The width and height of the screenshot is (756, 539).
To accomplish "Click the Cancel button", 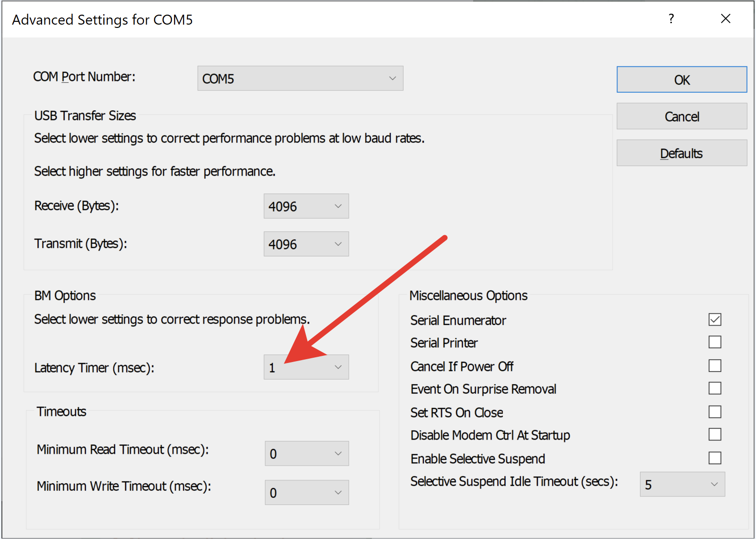I will 681,116.
